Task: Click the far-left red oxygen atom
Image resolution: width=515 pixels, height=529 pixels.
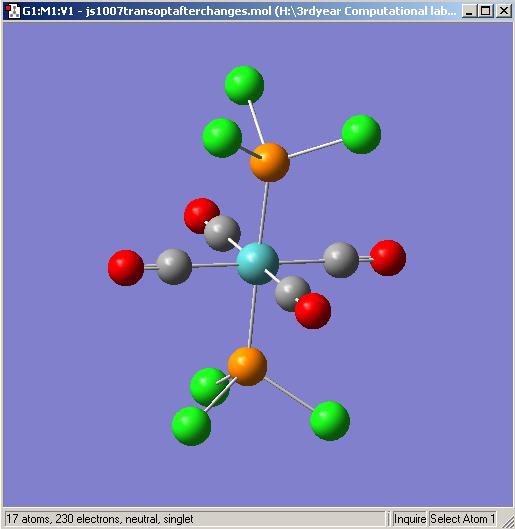Action: click(126, 268)
